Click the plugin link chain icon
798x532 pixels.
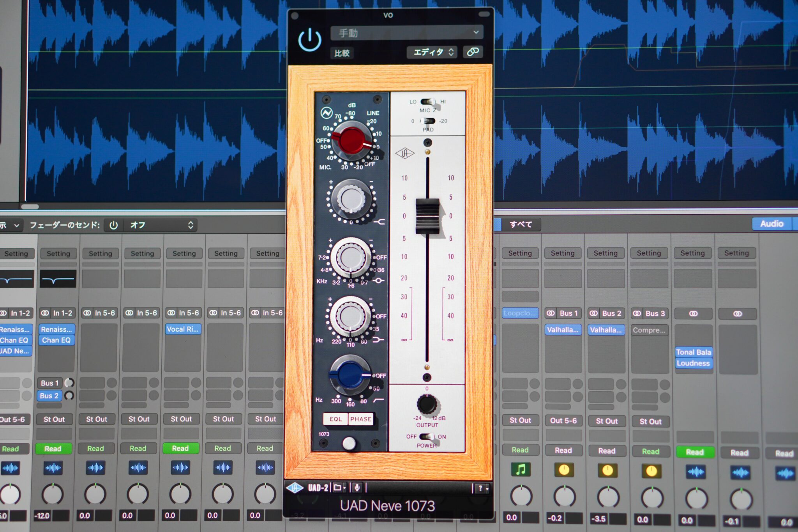point(473,52)
